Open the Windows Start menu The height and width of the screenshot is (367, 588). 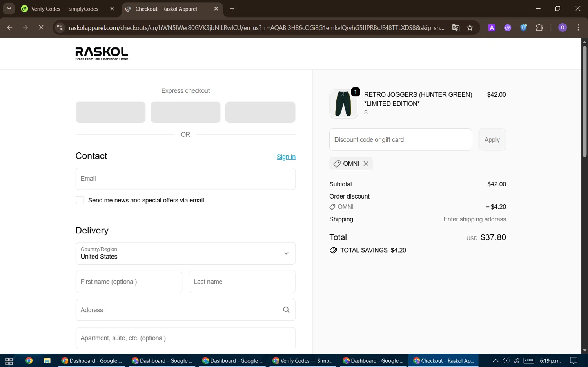[9, 361]
